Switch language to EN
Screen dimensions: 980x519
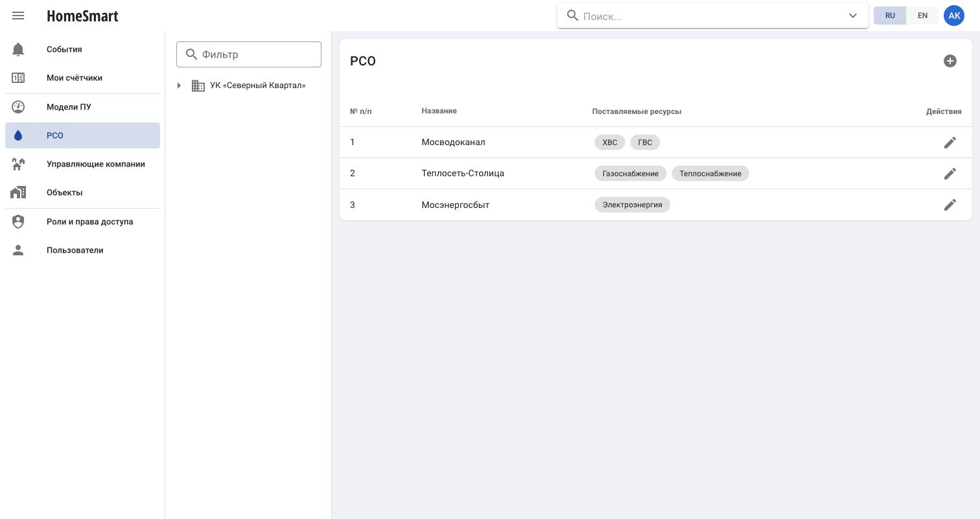[x=922, y=16]
